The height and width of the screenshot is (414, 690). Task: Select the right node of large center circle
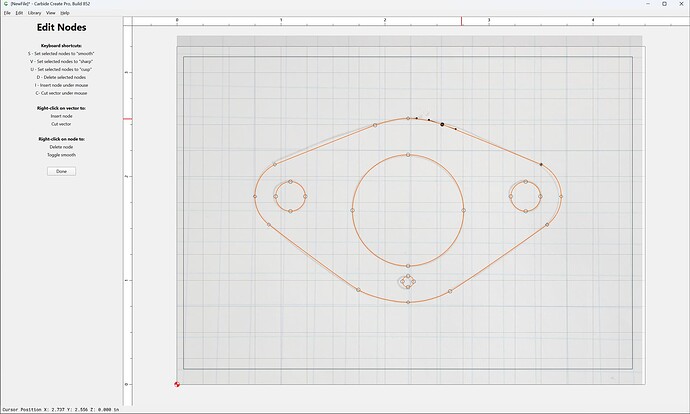click(464, 210)
